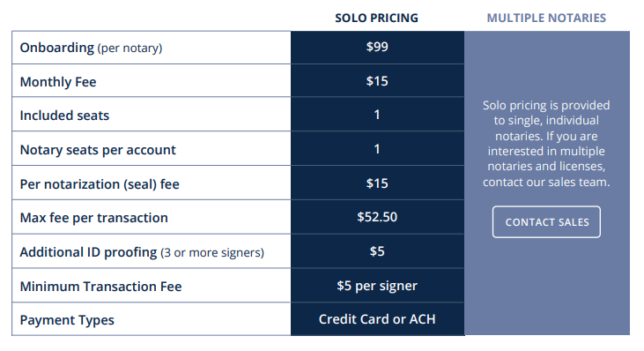
Task: Click the Additional ID proofing row label
Action: point(142,252)
